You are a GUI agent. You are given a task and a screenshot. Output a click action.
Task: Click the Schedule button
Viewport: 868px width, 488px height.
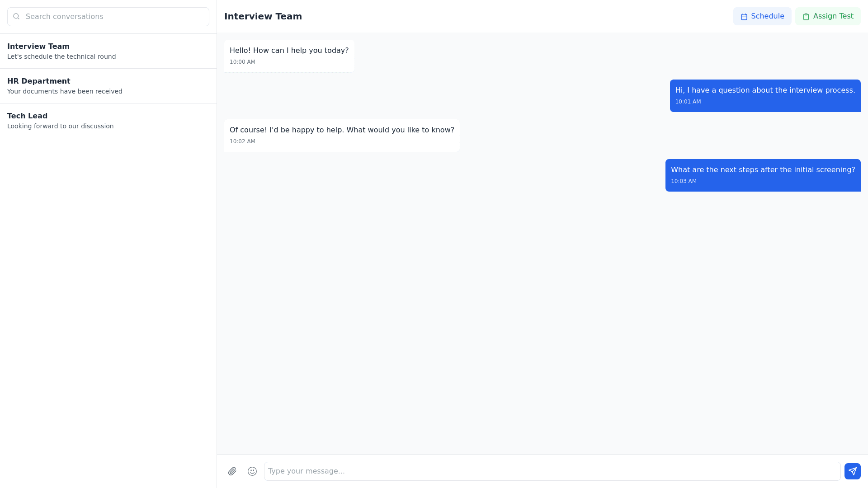point(762,16)
